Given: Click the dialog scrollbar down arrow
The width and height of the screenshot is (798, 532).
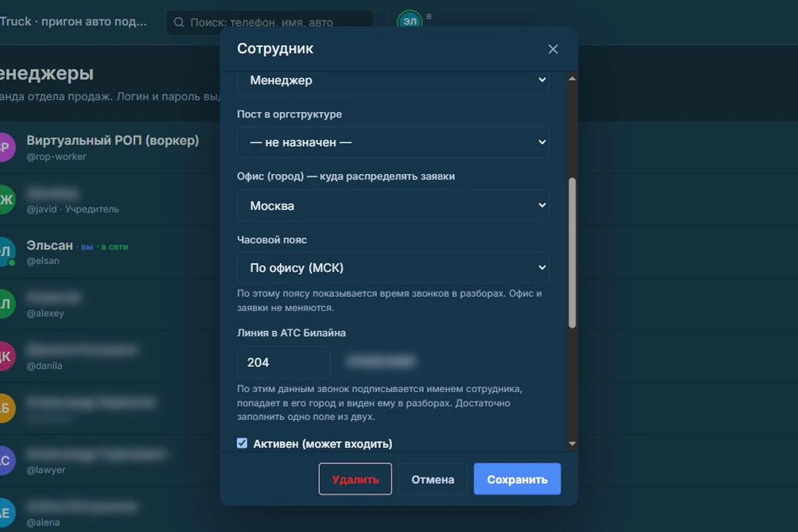Looking at the screenshot, I should pyautogui.click(x=572, y=443).
